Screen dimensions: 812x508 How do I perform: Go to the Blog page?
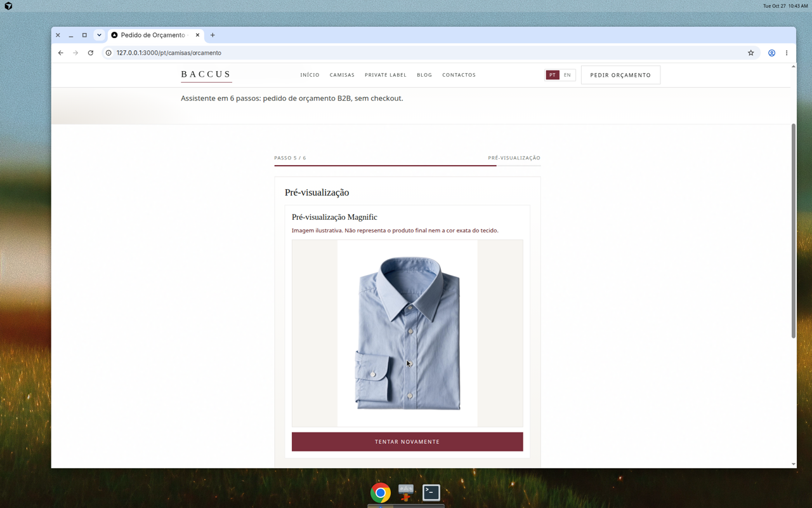pos(424,75)
